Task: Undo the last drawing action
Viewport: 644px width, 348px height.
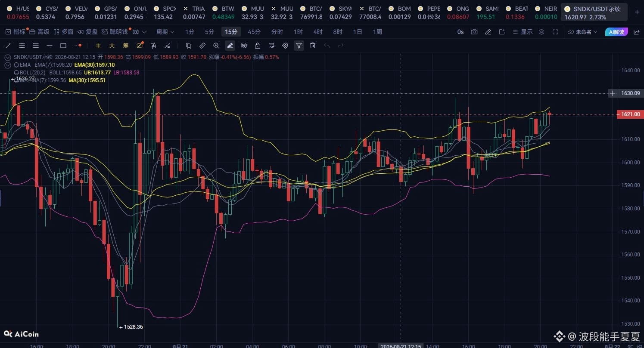Action: [x=327, y=46]
